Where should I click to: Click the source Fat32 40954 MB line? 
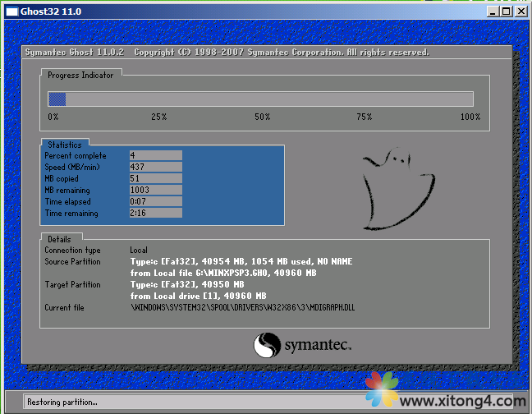click(x=241, y=262)
